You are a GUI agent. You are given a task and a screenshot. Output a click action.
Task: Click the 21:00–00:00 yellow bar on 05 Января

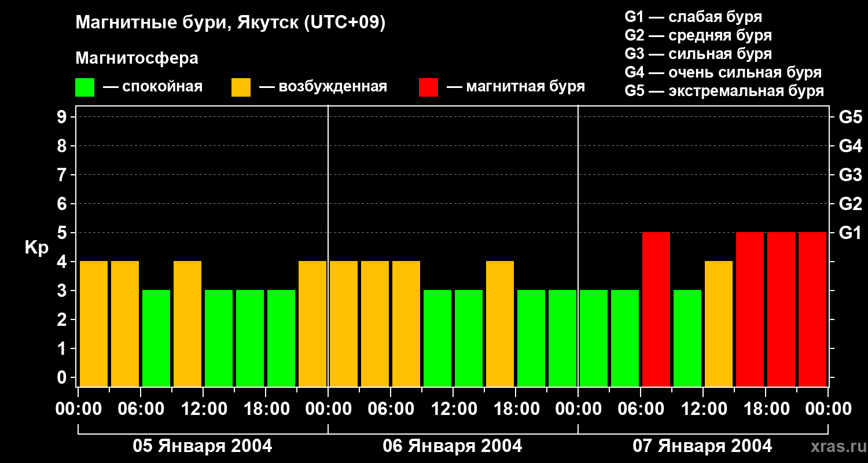pos(312,324)
